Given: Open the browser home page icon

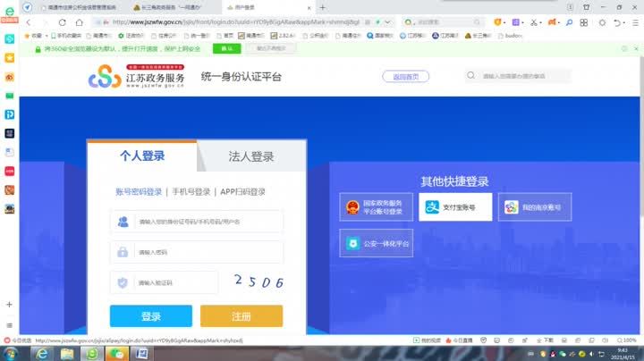Looking at the screenshot, I should pyautogui.click(x=80, y=22).
